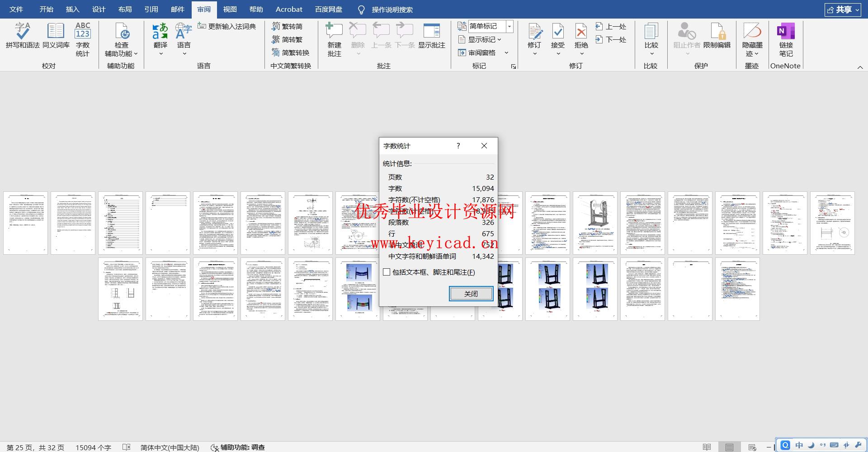Click the simulation search box (操作说明搜索)

(x=392, y=10)
